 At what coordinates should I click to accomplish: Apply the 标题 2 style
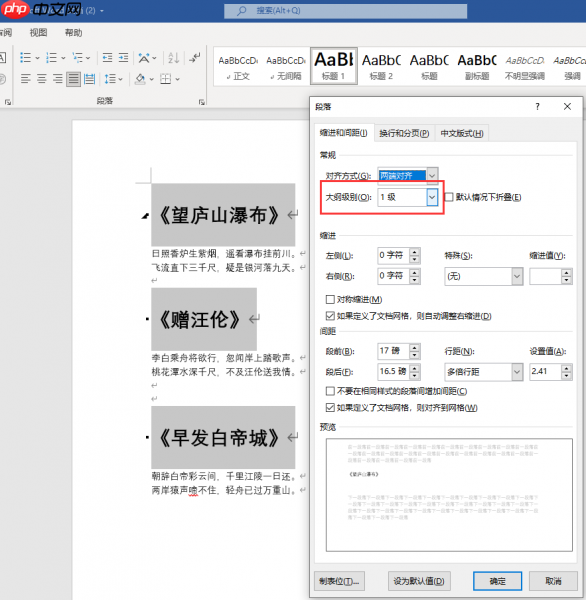click(381, 66)
